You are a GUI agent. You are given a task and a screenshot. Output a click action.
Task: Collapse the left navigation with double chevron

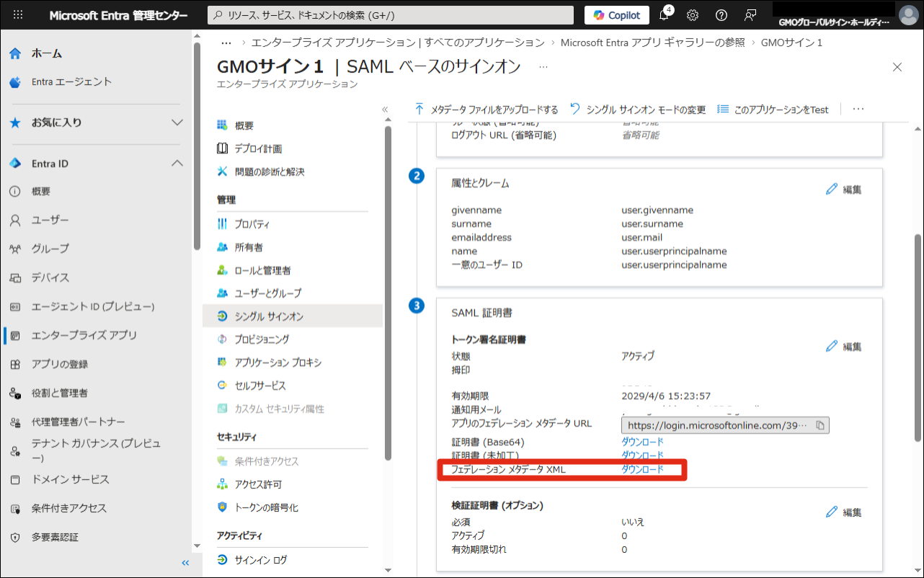point(185,563)
